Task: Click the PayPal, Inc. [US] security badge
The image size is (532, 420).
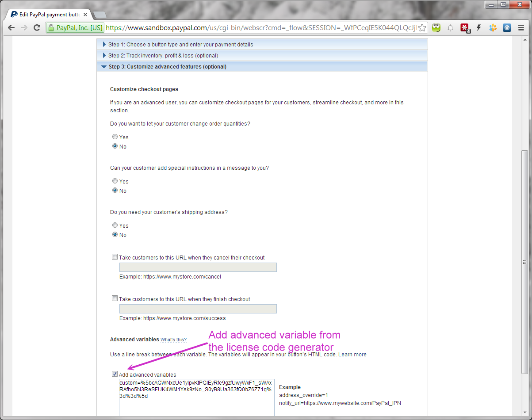Action: [x=75, y=28]
